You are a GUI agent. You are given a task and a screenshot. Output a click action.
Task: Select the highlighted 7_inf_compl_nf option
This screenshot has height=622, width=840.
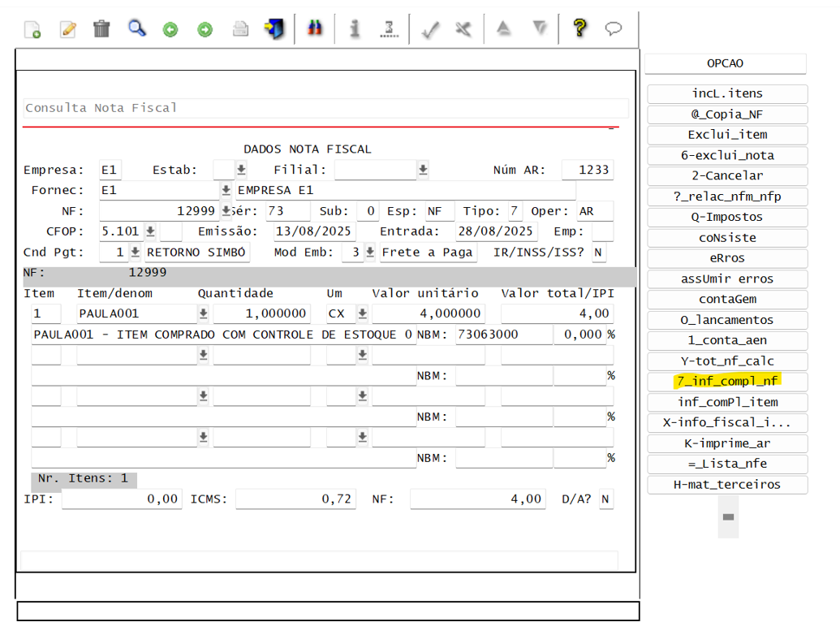pyautogui.click(x=726, y=381)
